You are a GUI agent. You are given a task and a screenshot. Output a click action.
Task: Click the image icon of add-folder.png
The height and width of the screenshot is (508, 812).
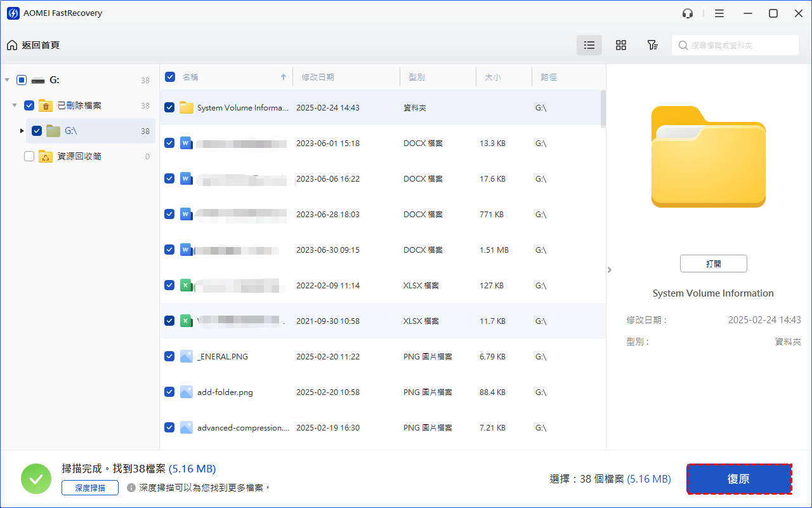point(186,392)
